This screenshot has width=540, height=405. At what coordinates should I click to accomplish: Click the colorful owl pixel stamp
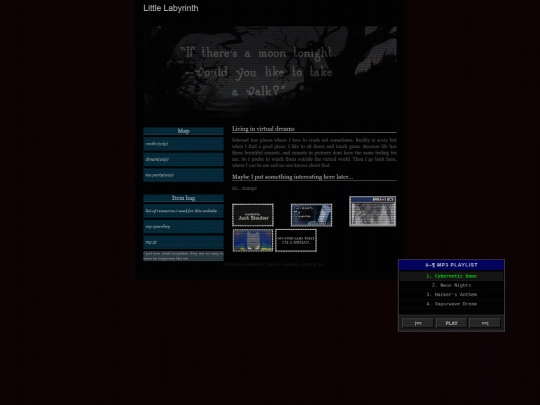tap(253, 240)
